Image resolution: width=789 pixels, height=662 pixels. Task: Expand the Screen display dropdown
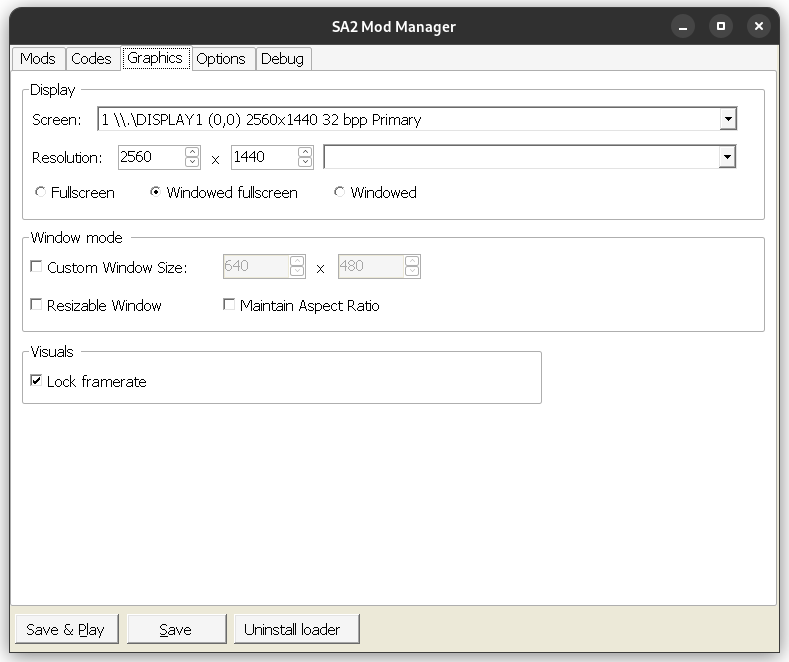click(x=728, y=119)
